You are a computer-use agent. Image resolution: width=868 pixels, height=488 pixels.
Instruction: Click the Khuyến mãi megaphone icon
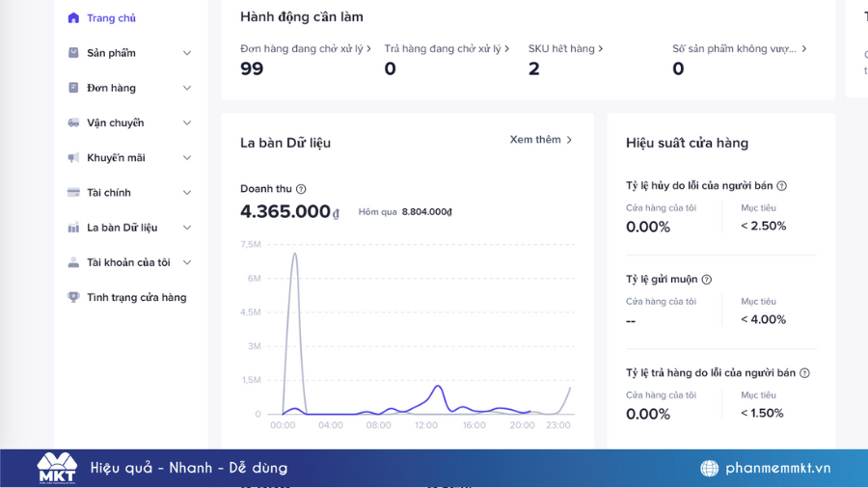[73, 158]
